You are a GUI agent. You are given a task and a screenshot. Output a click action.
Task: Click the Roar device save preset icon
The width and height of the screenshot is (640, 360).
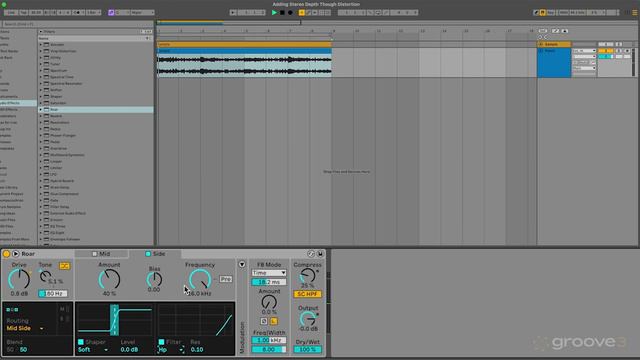click(320, 254)
